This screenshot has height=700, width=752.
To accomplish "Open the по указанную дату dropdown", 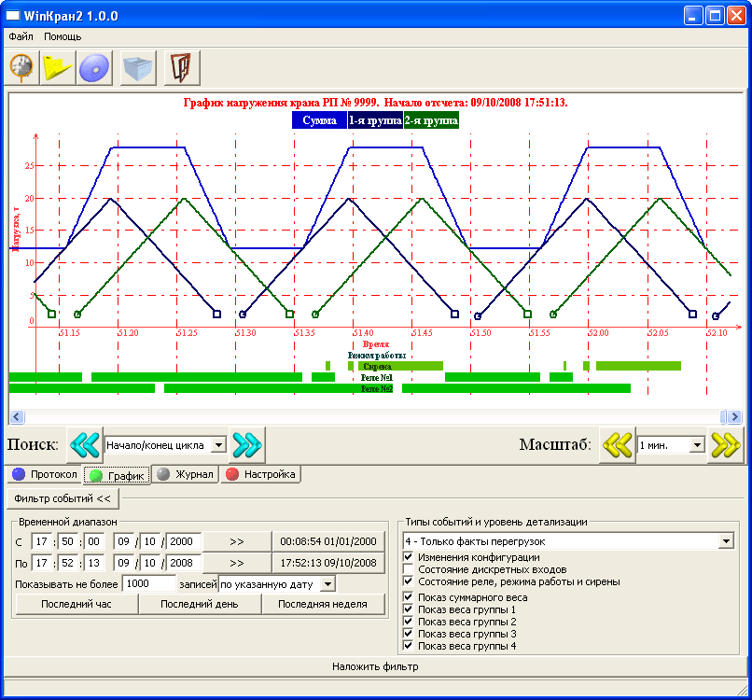I will 328,584.
